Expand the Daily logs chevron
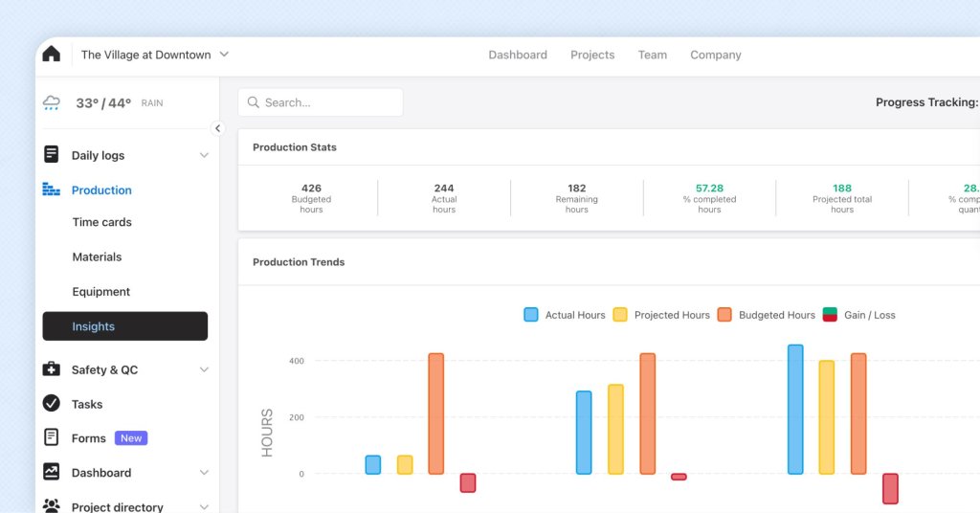The width and height of the screenshot is (980, 513). click(204, 155)
